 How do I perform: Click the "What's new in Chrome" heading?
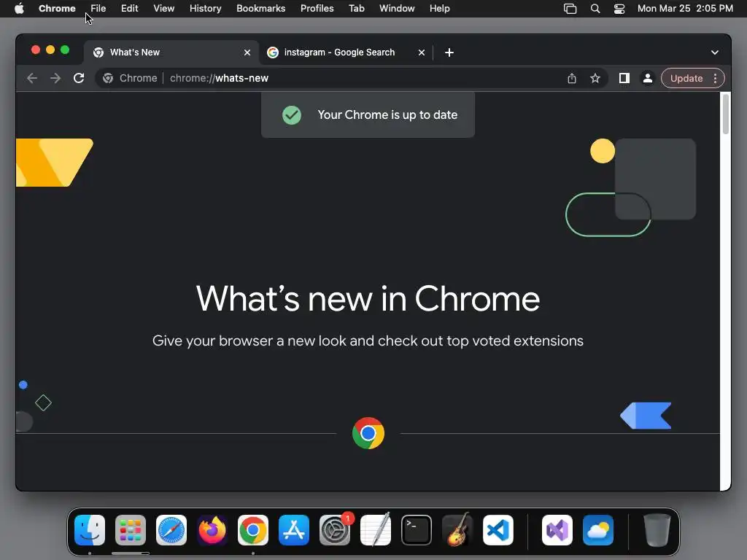368,299
